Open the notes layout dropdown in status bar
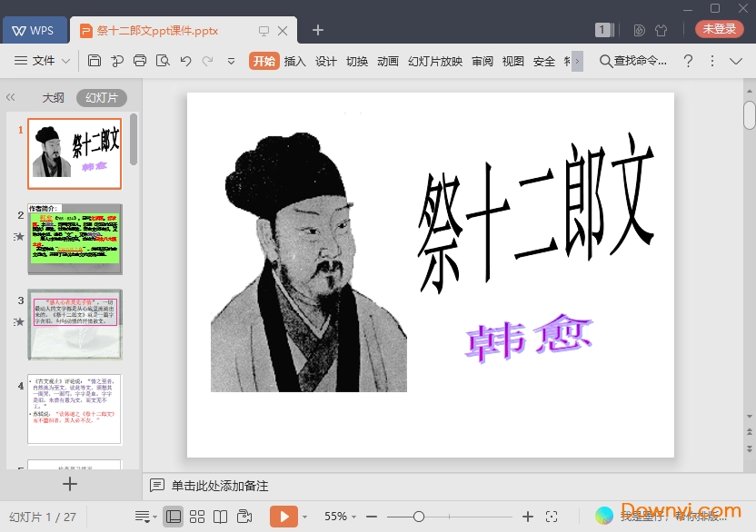The image size is (756, 532). click(145, 517)
